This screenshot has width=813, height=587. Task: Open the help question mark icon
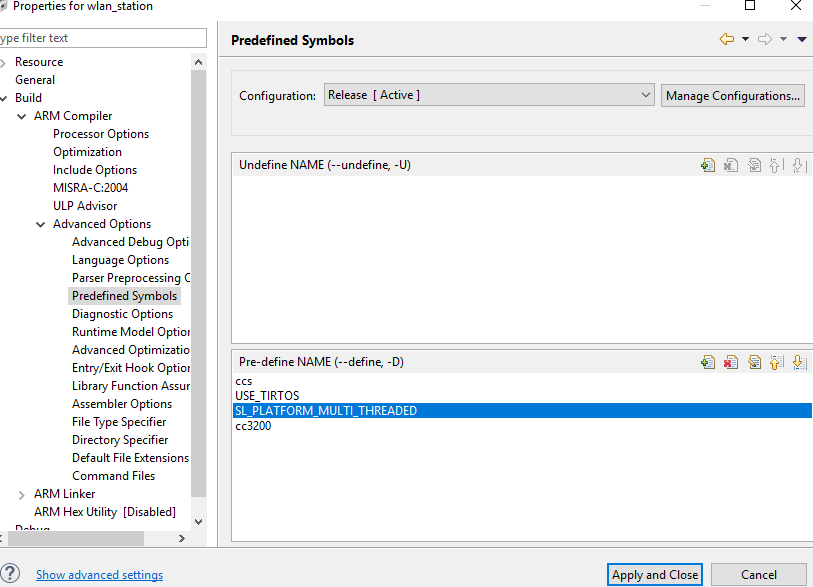click(10, 574)
